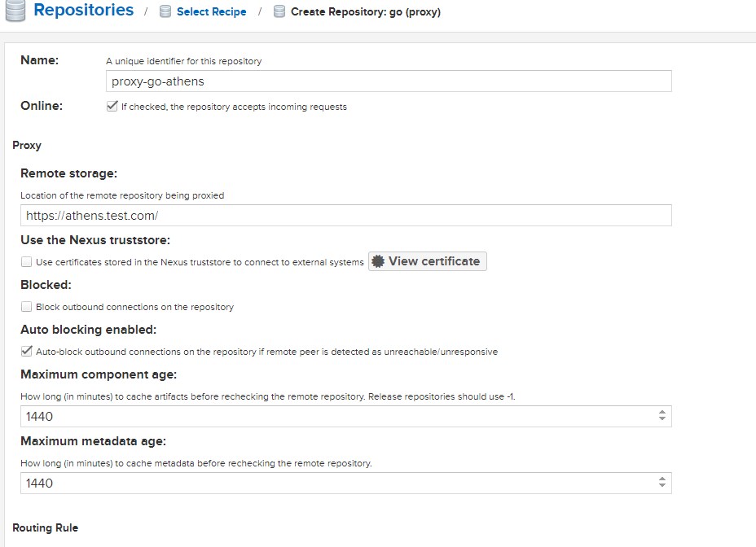Increase Maximum component age with up arrow

tap(661, 412)
